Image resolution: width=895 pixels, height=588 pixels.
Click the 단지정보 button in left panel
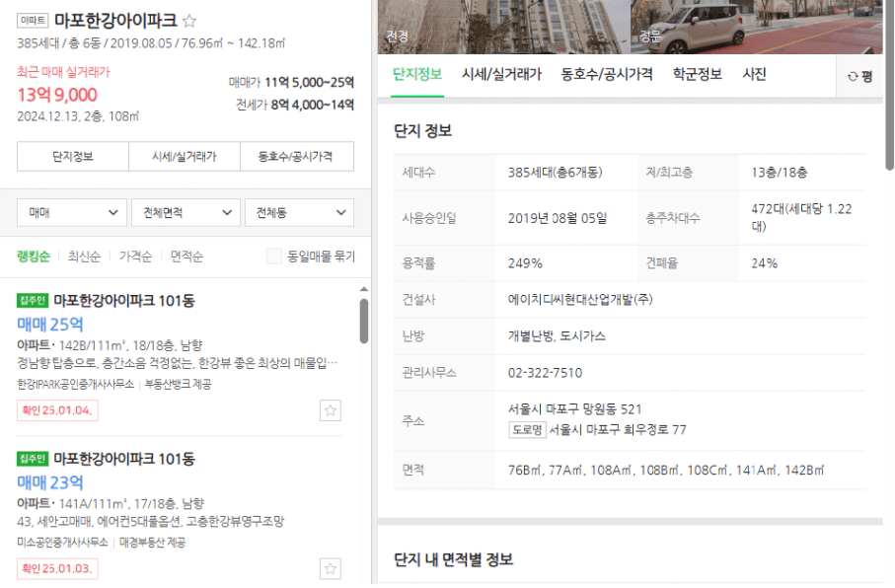coord(72,157)
